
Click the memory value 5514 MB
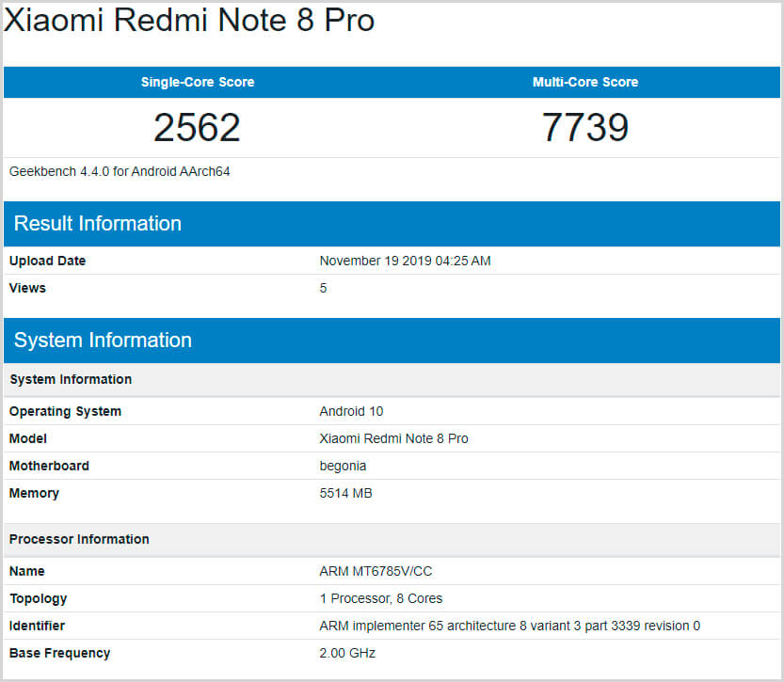pos(346,493)
